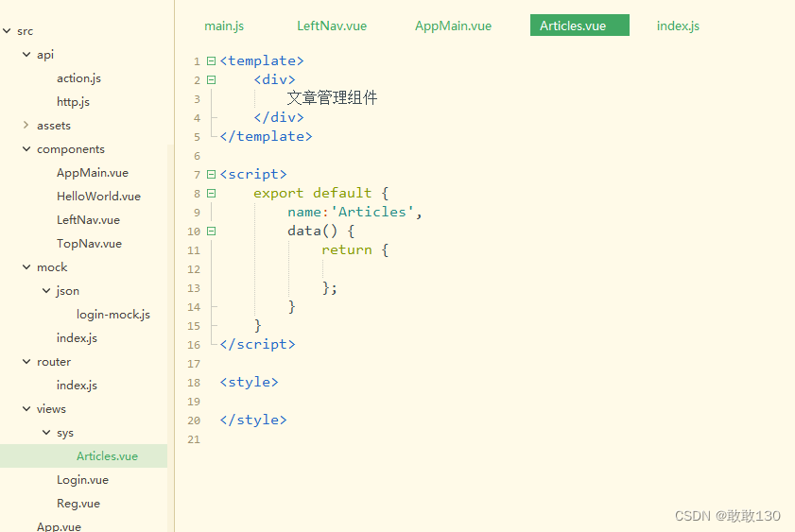Switch to the AppMain.vue tab
The height and width of the screenshot is (532, 795).
click(453, 26)
